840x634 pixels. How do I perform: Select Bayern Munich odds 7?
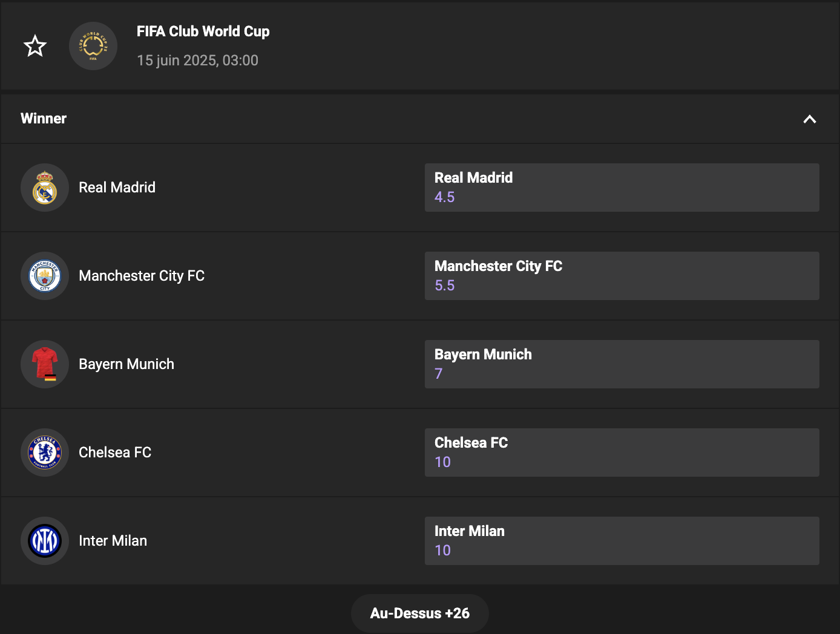coord(622,364)
